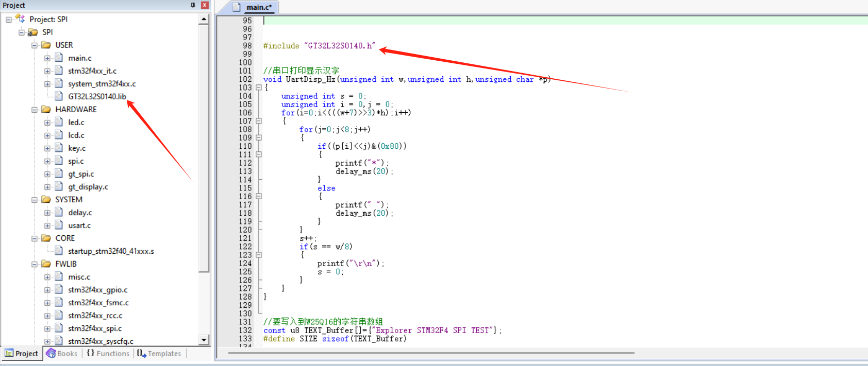Image resolution: width=868 pixels, height=366 pixels.
Task: Fold the code block at line 123
Action: point(259,255)
